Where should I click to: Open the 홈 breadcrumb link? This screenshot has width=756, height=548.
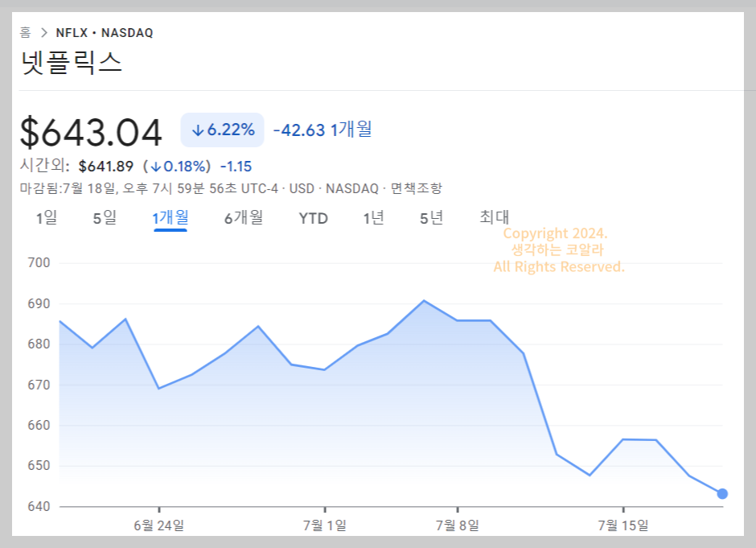(25, 33)
